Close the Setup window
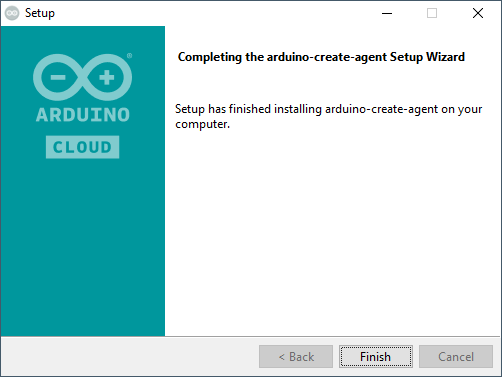The width and height of the screenshot is (502, 377). (x=478, y=13)
